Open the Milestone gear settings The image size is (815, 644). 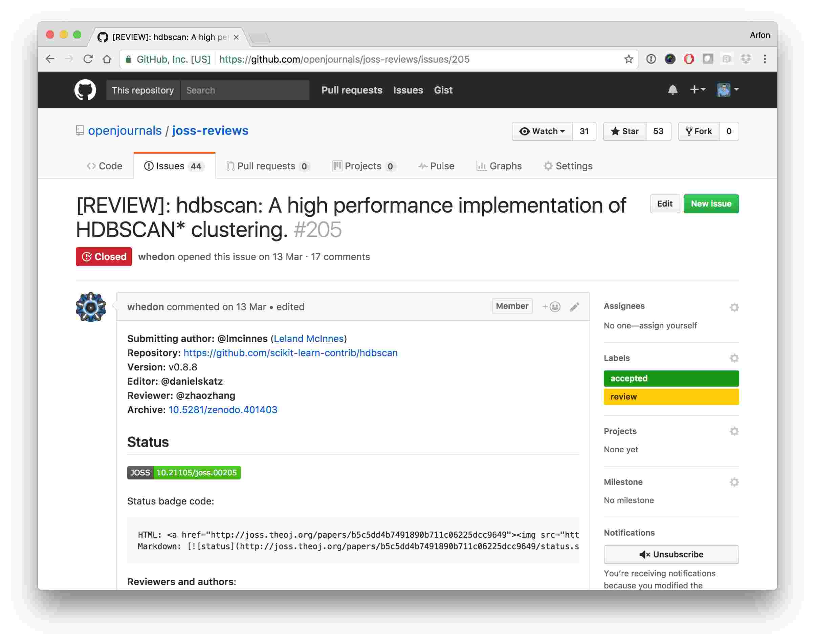pyautogui.click(x=734, y=482)
